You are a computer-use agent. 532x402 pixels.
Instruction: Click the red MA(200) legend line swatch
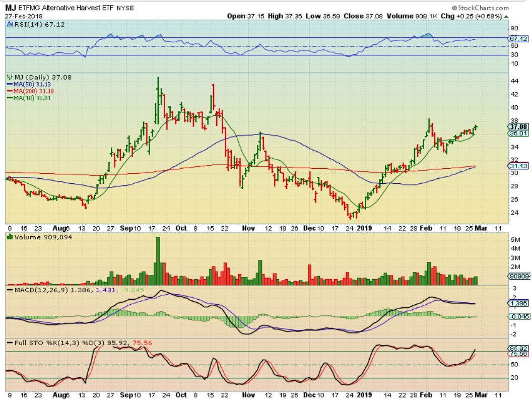click(10, 91)
